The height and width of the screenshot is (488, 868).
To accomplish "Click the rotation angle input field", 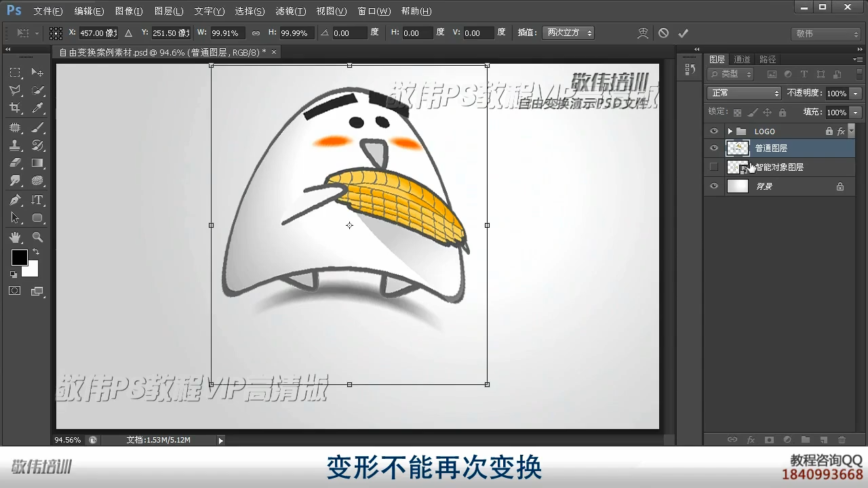I will tap(349, 33).
